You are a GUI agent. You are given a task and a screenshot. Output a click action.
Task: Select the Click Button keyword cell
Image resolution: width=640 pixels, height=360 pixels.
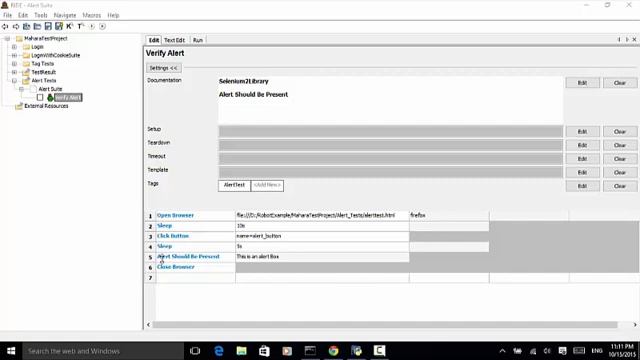coord(195,236)
